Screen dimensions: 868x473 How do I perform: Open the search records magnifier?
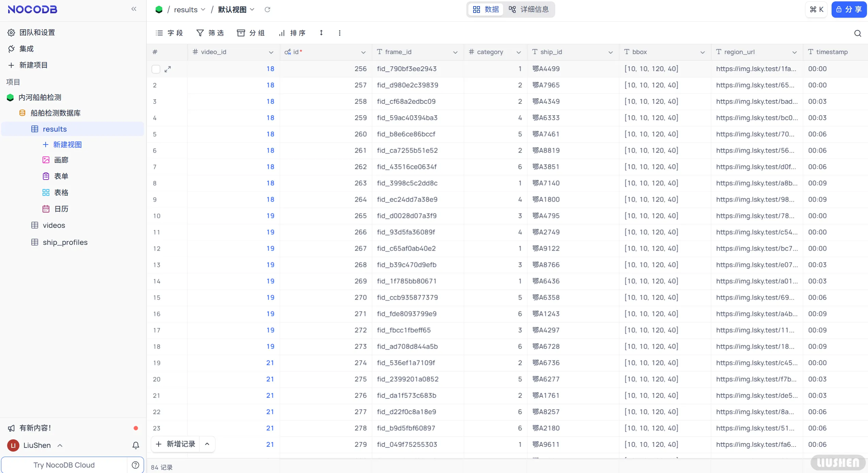(x=857, y=33)
